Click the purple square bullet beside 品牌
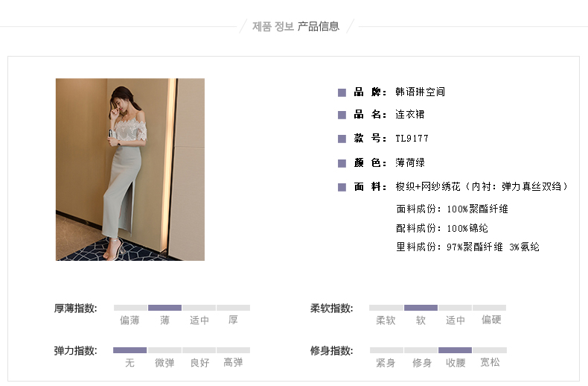588x386 pixels. [x=342, y=92]
